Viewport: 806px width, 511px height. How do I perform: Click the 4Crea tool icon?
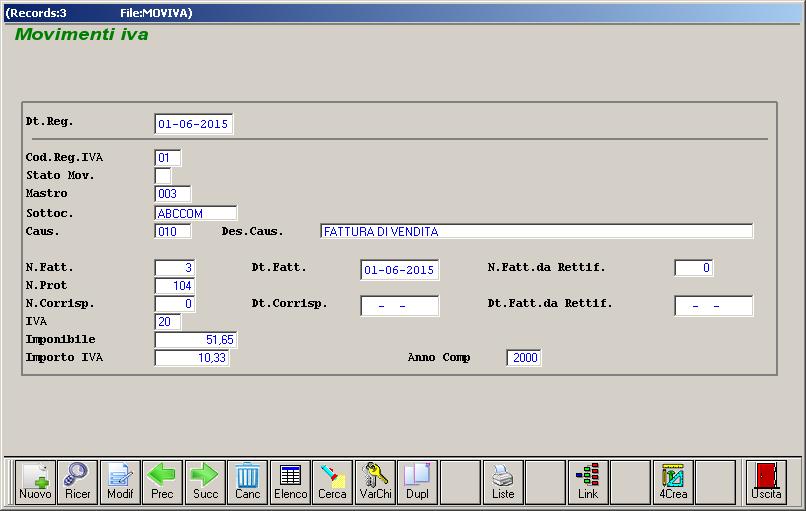click(673, 482)
